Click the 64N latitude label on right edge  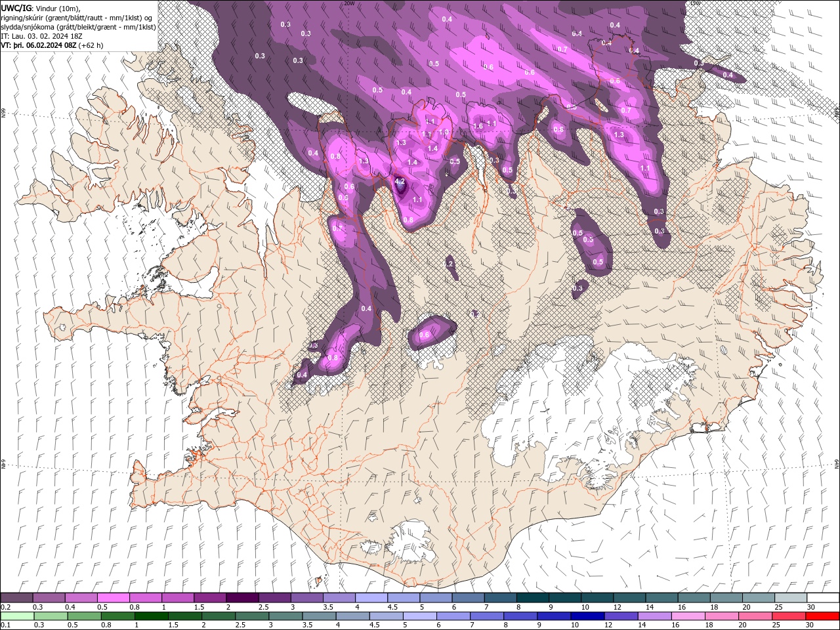(x=837, y=463)
